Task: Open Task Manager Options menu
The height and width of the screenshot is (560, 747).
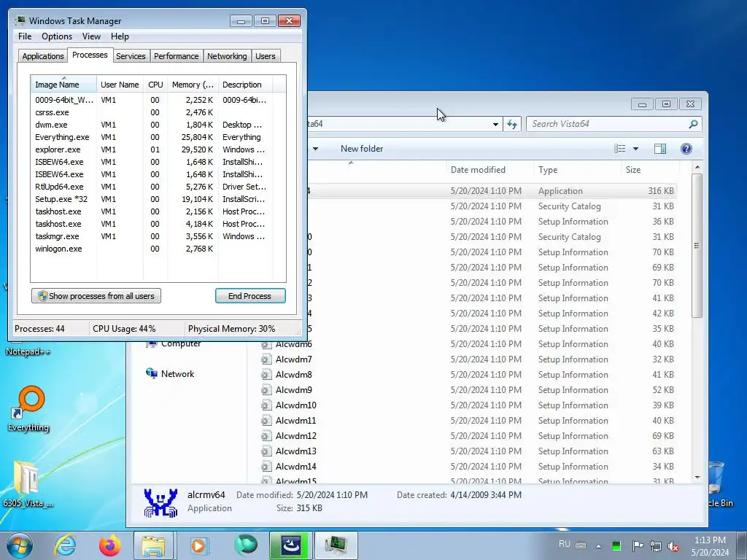Action: pyautogui.click(x=57, y=36)
